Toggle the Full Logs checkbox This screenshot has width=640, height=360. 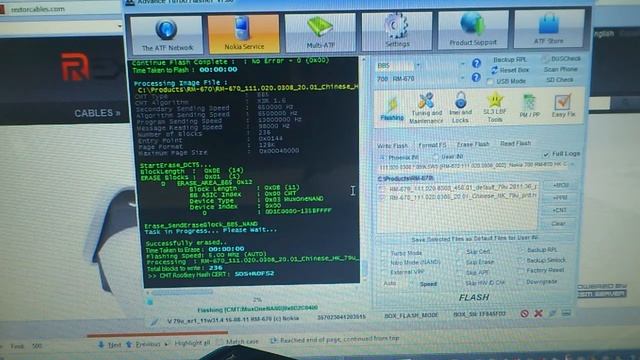[x=546, y=154]
